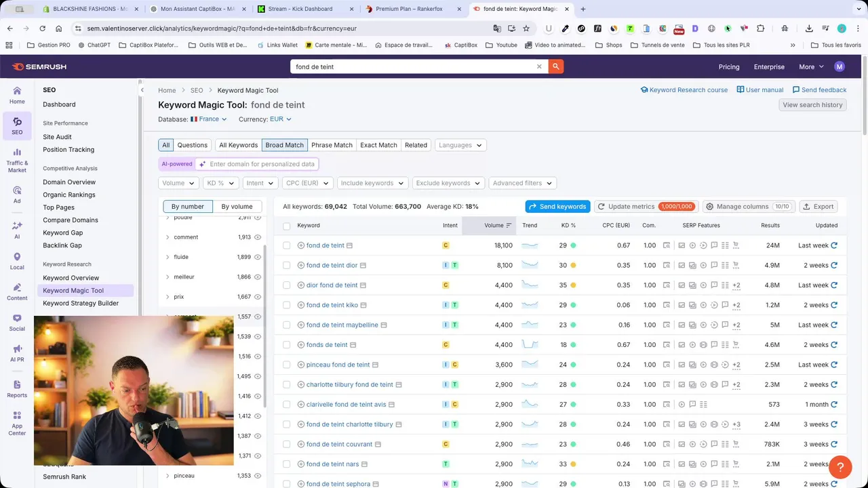Click Manage columns button
Screen dimensions: 868x488
coord(748,207)
